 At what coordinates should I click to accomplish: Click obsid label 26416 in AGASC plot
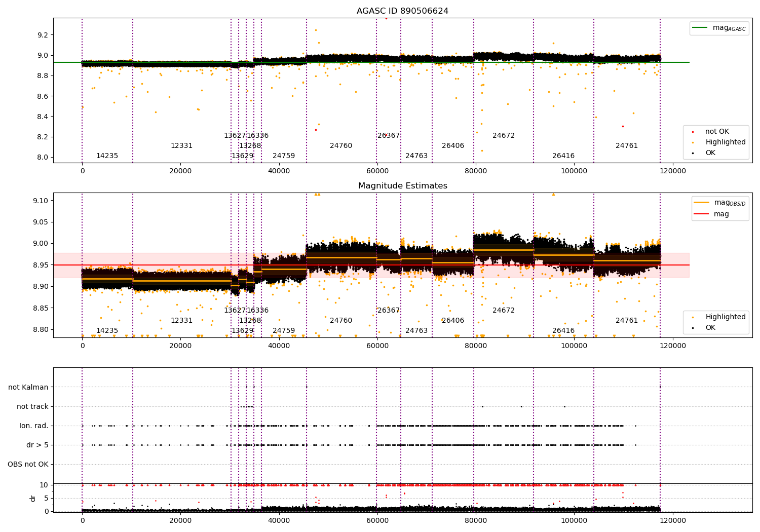tap(563, 156)
